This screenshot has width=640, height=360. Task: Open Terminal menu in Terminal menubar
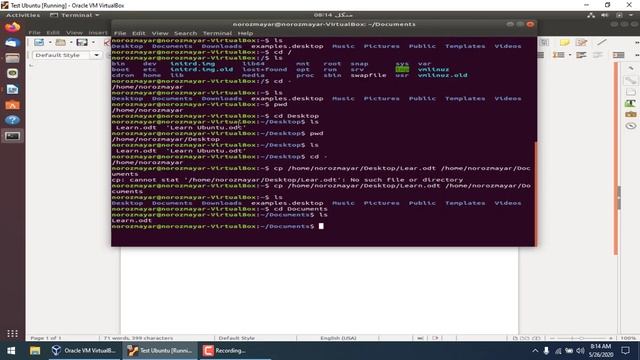point(217,33)
